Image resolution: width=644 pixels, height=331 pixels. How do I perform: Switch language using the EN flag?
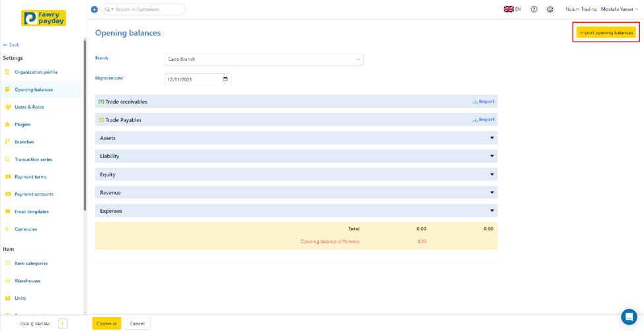pos(512,9)
